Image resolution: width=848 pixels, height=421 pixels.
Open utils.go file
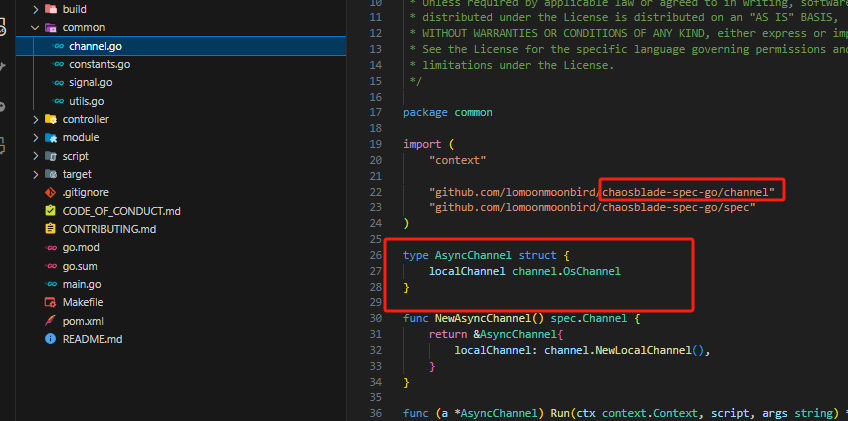(x=87, y=101)
